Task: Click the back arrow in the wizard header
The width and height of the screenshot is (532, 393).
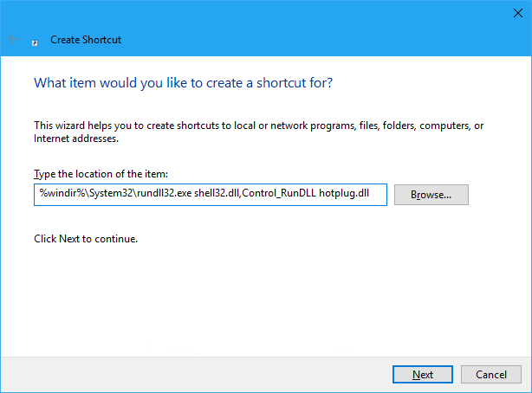Action: pos(13,39)
